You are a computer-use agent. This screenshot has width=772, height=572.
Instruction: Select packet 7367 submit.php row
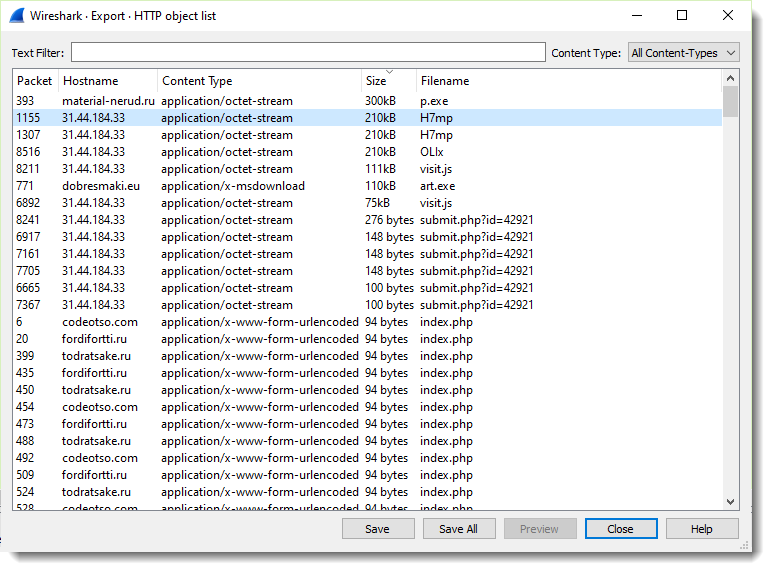[x=367, y=305]
